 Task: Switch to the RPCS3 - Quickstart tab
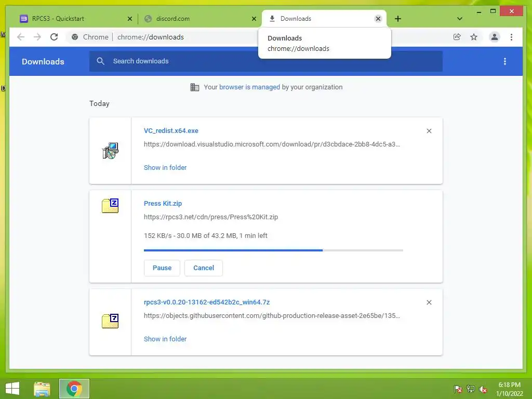coord(76,19)
